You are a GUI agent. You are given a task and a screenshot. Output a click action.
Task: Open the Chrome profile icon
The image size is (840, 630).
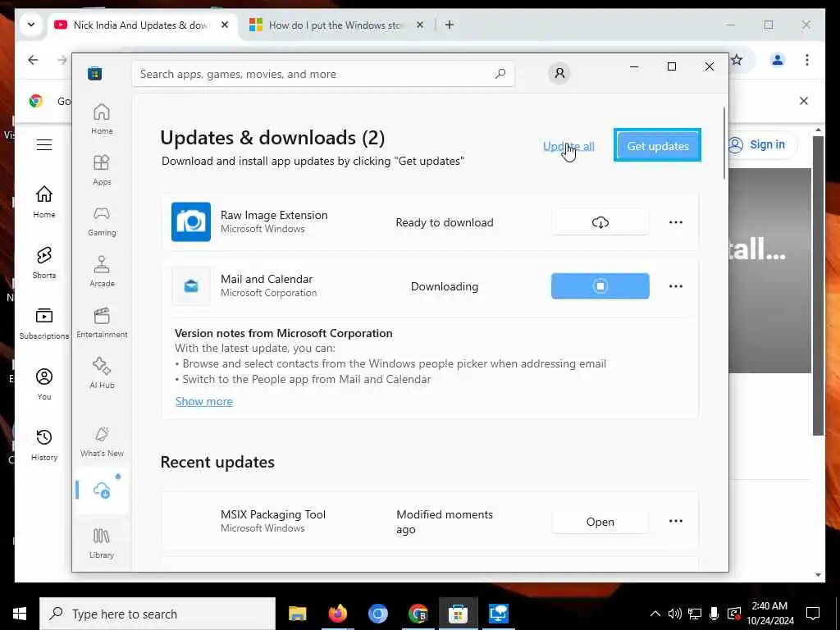pos(778,60)
